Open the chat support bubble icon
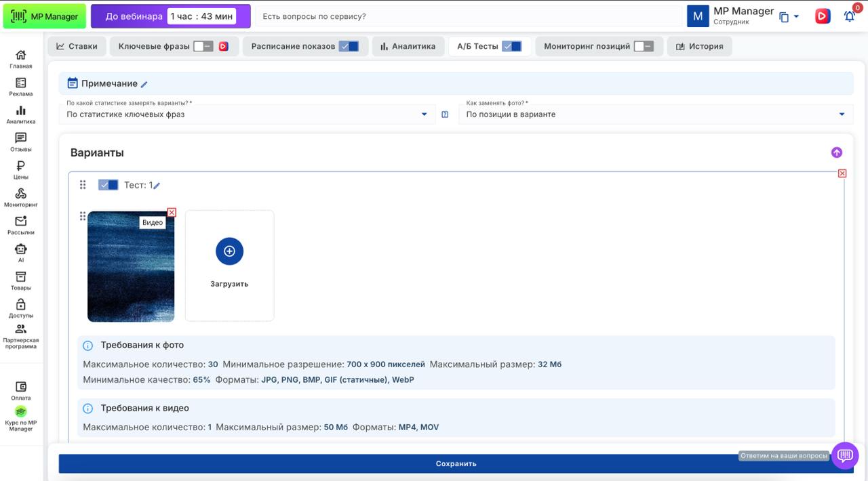Viewport: 868px width, 481px height. pyautogui.click(x=845, y=455)
